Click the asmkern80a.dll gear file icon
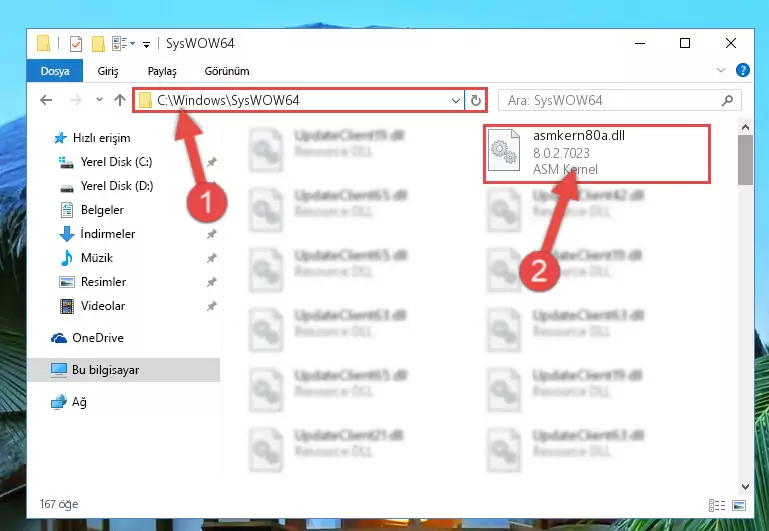This screenshot has height=531, width=769. (x=504, y=151)
